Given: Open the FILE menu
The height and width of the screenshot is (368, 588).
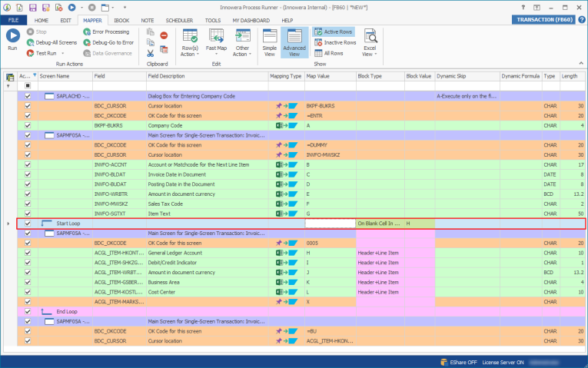Looking at the screenshot, I should 14,20.
